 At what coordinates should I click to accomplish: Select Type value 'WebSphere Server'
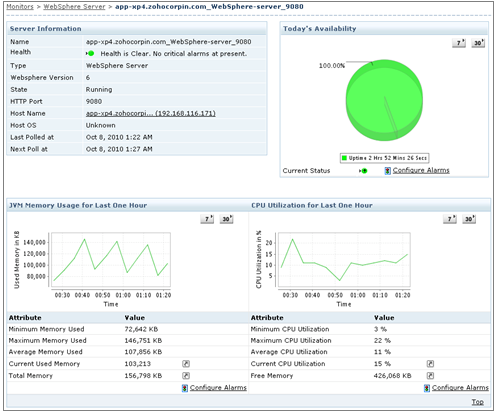pos(117,66)
